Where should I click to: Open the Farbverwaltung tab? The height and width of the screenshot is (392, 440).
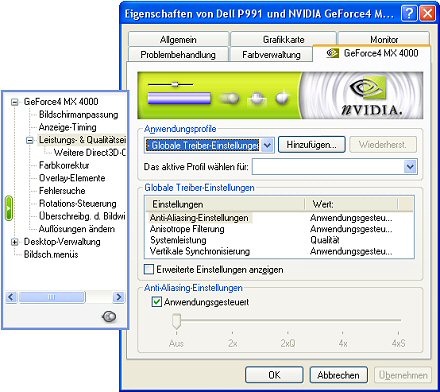pos(271,54)
